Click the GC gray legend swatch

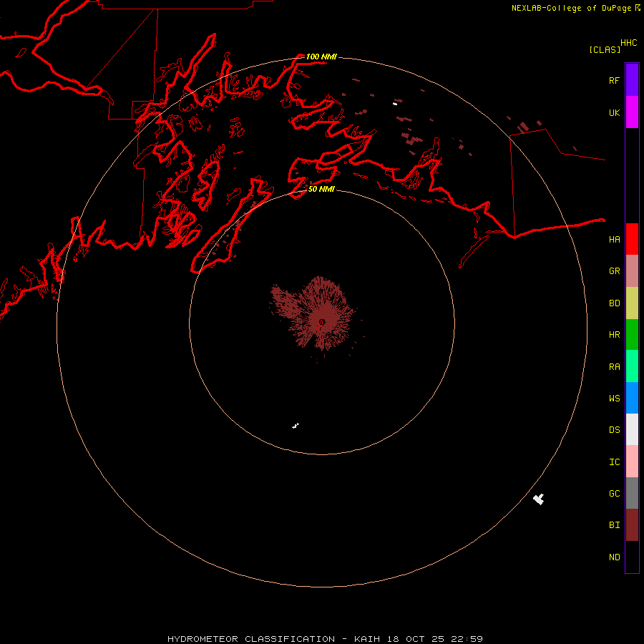[x=632, y=493]
